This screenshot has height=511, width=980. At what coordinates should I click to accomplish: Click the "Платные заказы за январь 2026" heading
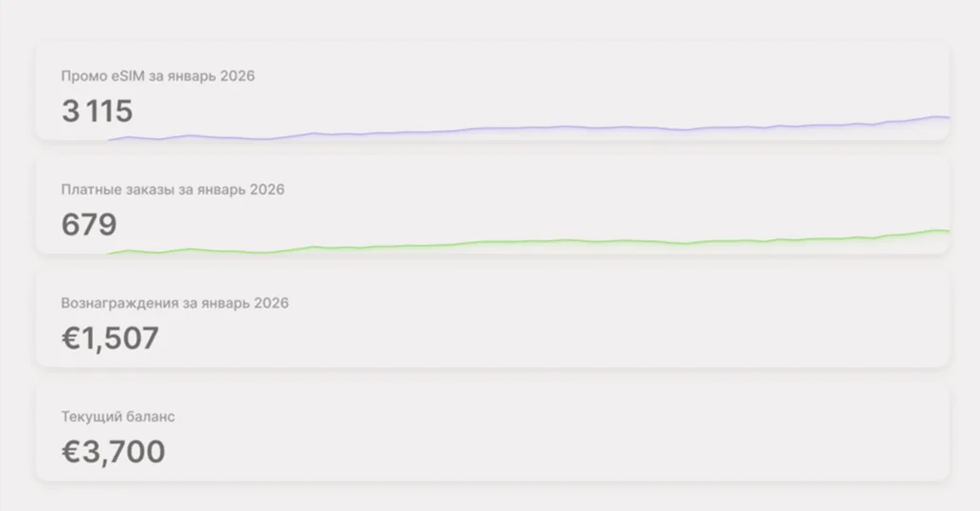click(x=172, y=190)
